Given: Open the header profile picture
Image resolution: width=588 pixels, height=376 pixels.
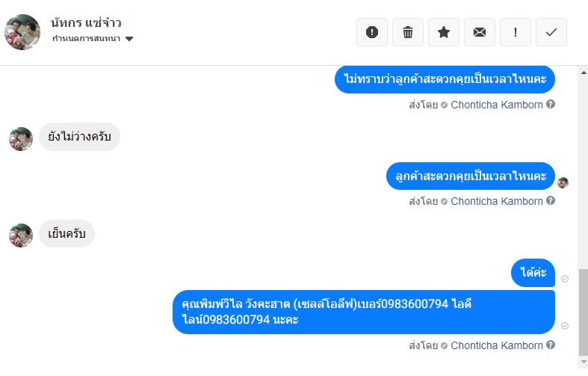Looking at the screenshot, I should (22, 32).
